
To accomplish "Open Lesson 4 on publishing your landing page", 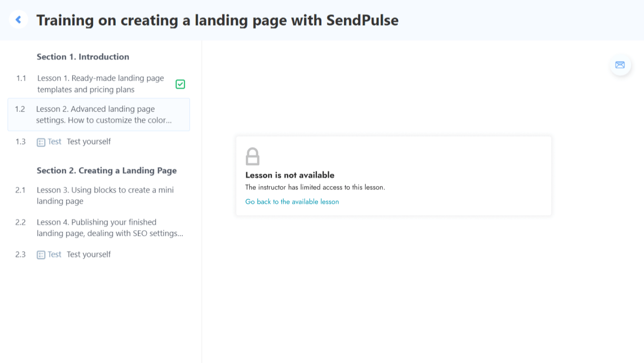I will [110, 228].
